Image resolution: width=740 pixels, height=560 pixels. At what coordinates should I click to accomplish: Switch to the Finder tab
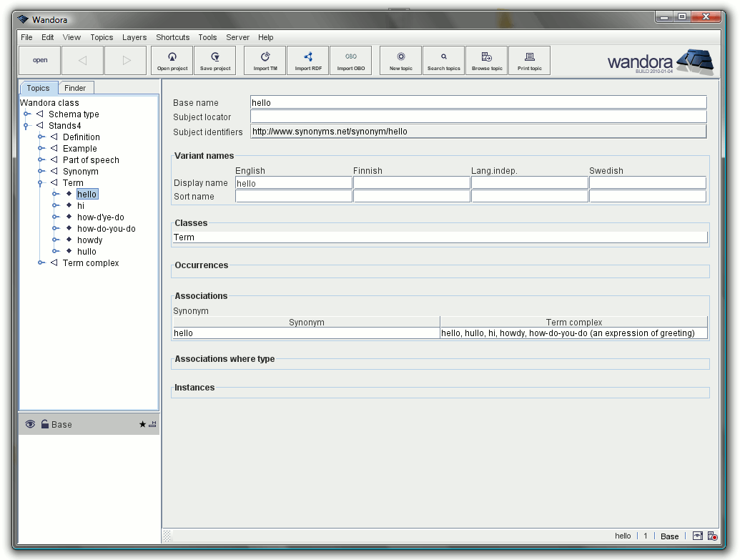75,87
